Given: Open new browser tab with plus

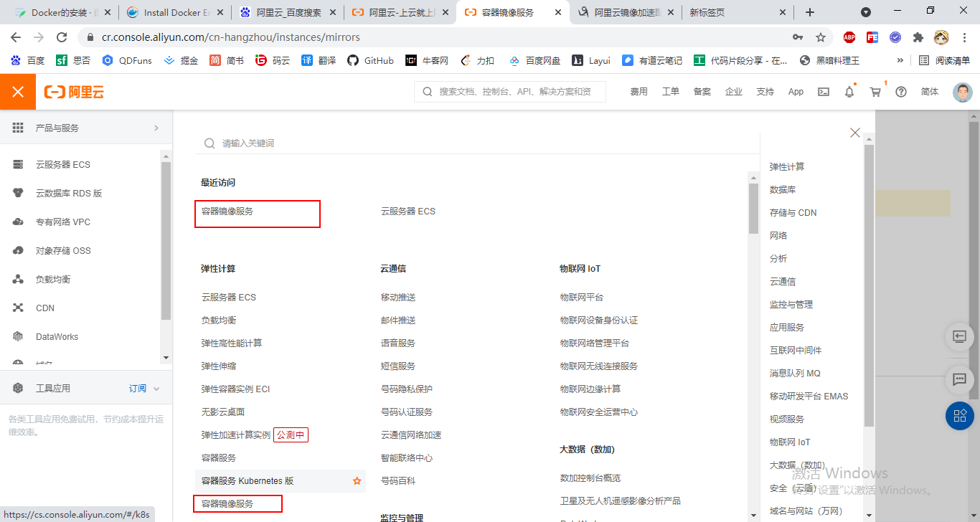Looking at the screenshot, I should point(810,12).
